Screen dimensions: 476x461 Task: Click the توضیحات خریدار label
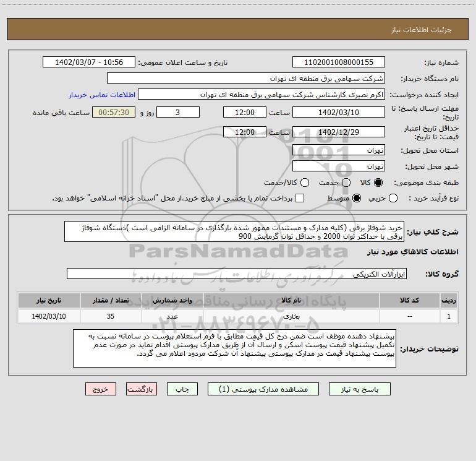429,349
